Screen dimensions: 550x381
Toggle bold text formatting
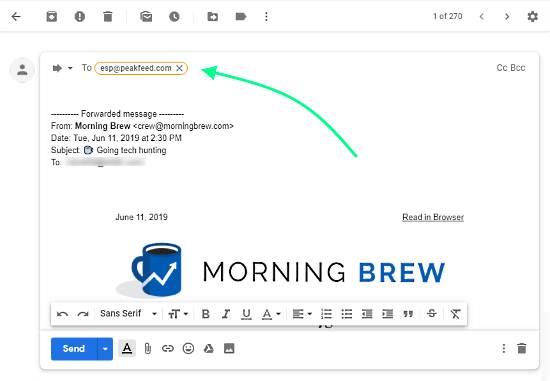[206, 314]
